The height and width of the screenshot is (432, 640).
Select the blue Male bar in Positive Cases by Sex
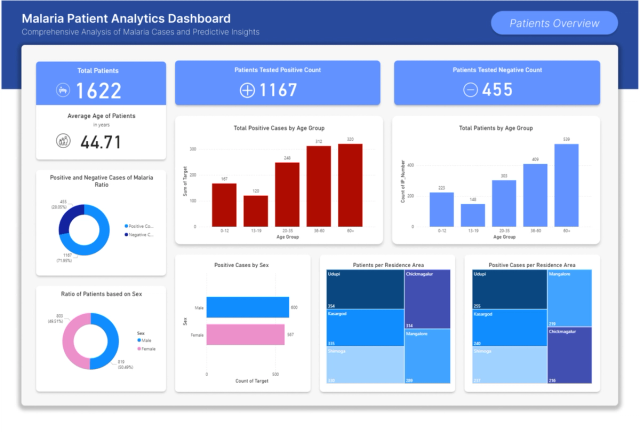coord(248,307)
